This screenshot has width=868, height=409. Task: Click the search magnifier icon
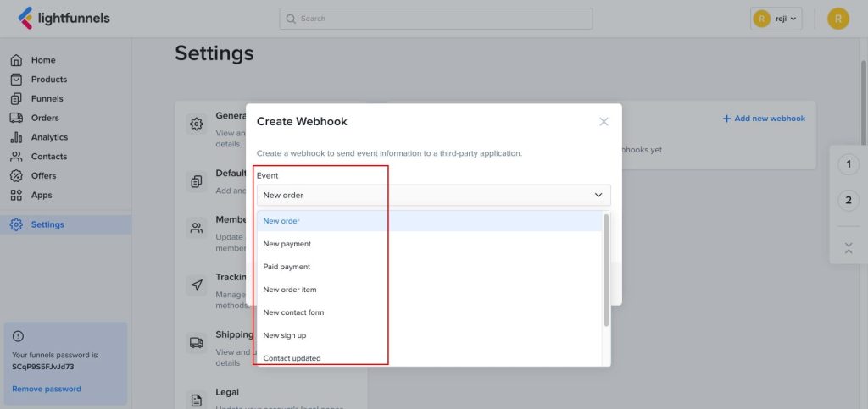(291, 19)
